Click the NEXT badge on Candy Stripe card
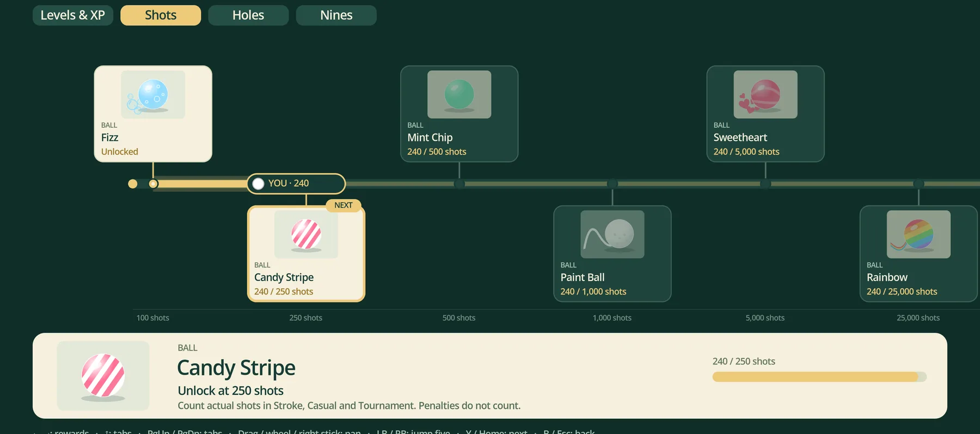This screenshot has width=980, height=434. pos(344,205)
